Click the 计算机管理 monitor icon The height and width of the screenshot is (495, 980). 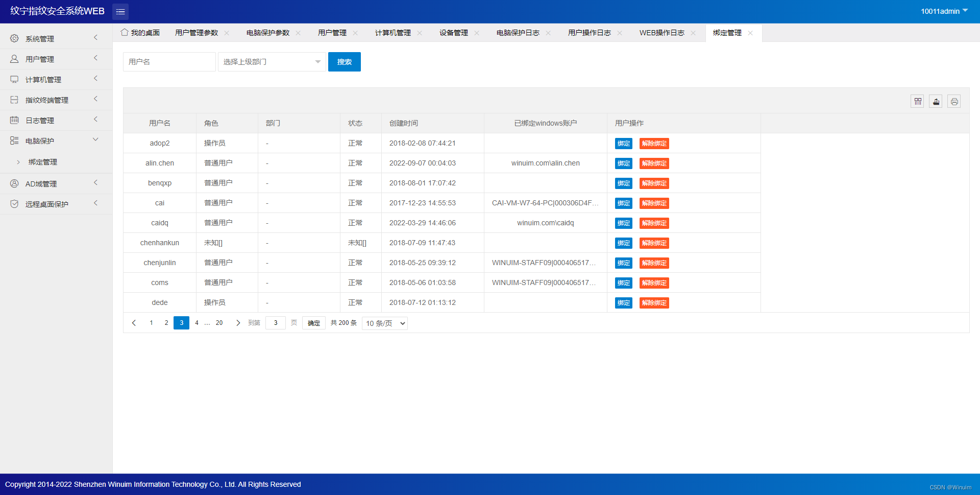(14, 79)
